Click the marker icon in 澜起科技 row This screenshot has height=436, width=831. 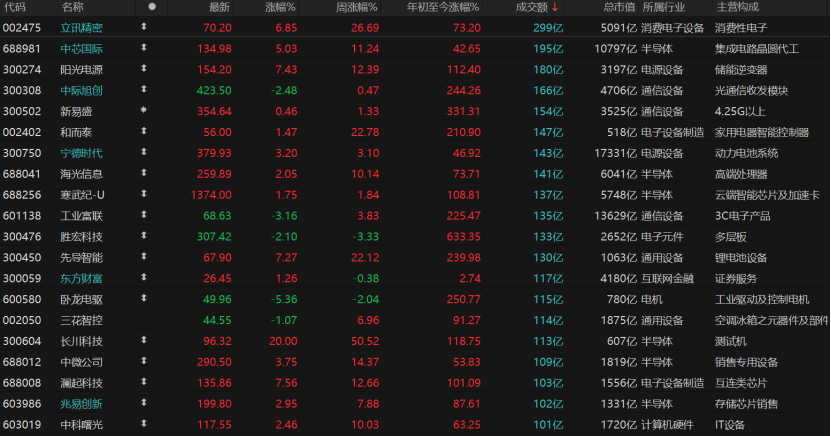144,382
